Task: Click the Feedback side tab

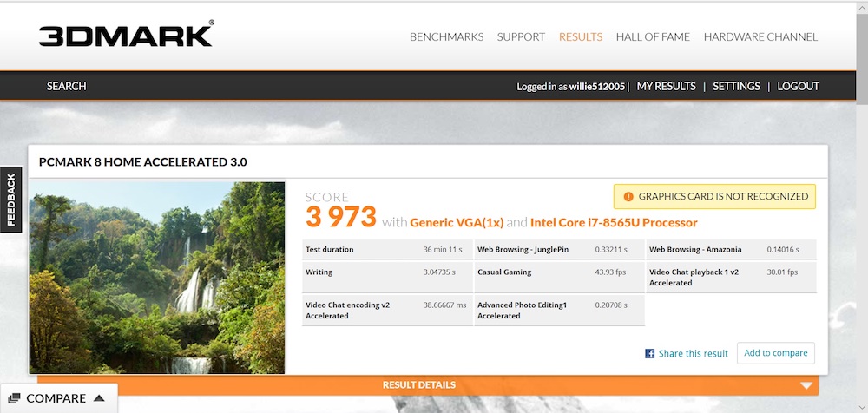Action: [x=11, y=200]
